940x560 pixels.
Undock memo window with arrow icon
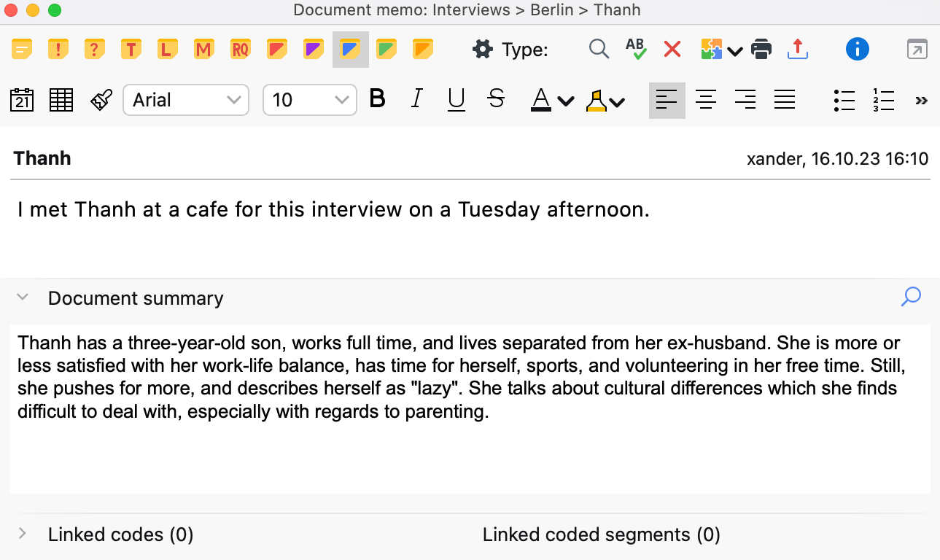(x=917, y=50)
